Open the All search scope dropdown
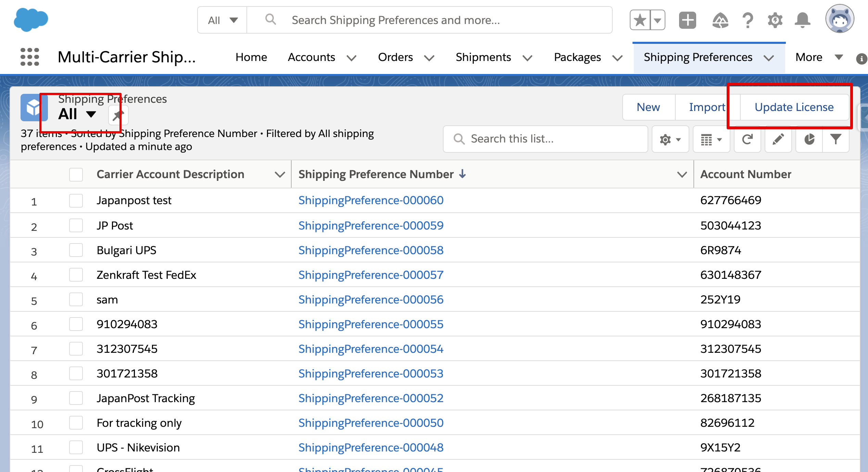 [x=222, y=20]
